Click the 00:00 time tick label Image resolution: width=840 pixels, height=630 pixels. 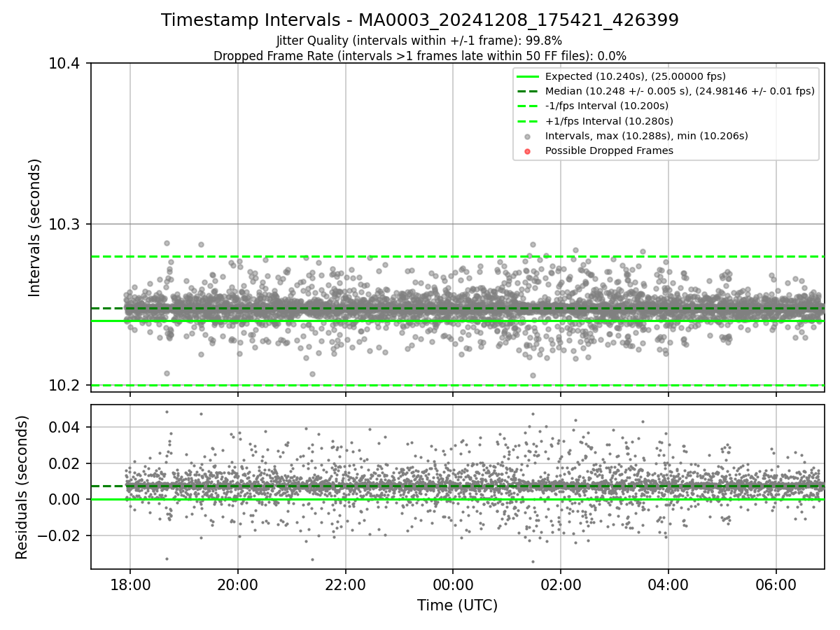pyautogui.click(x=453, y=584)
